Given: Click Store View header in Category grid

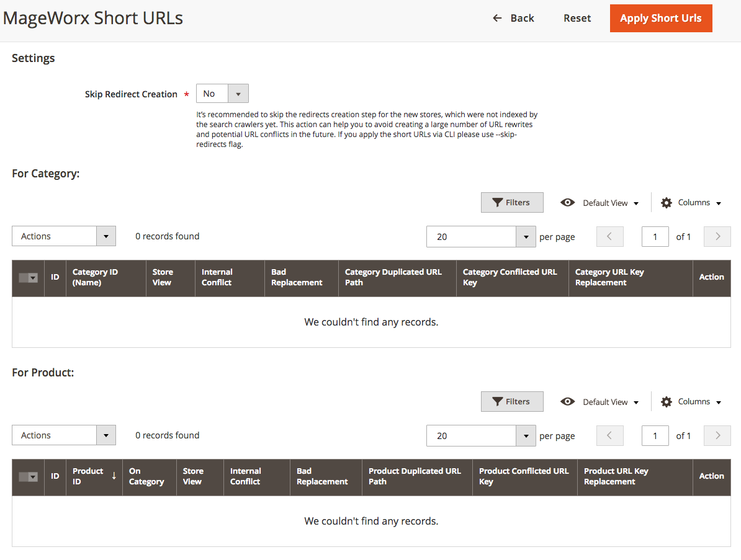Looking at the screenshot, I should click(x=170, y=278).
